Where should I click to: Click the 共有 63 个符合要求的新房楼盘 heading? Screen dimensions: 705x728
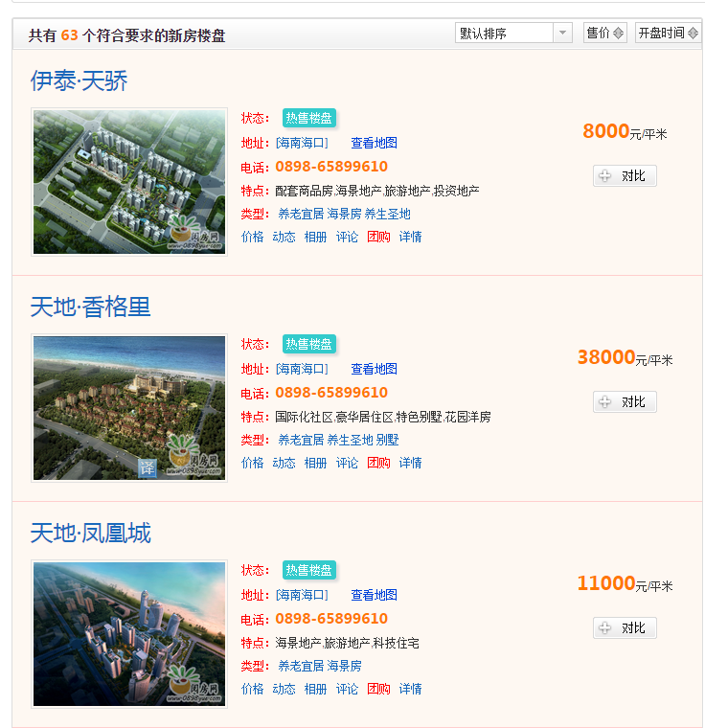(x=126, y=35)
